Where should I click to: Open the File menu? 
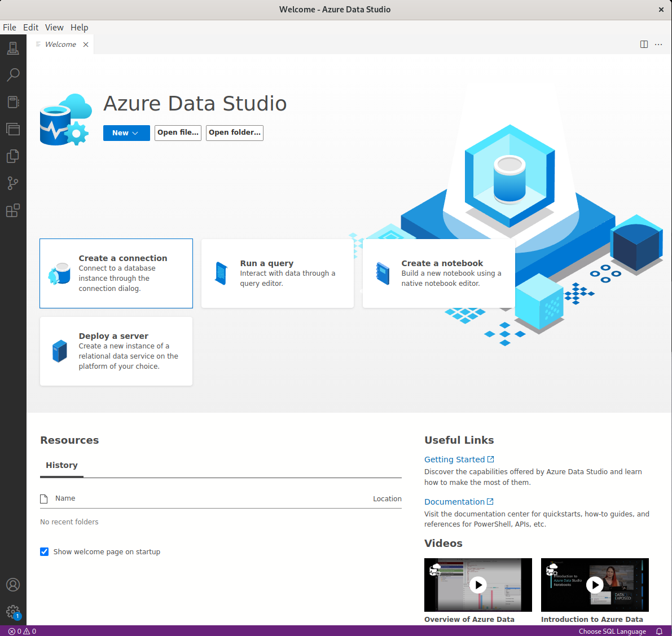(10, 27)
